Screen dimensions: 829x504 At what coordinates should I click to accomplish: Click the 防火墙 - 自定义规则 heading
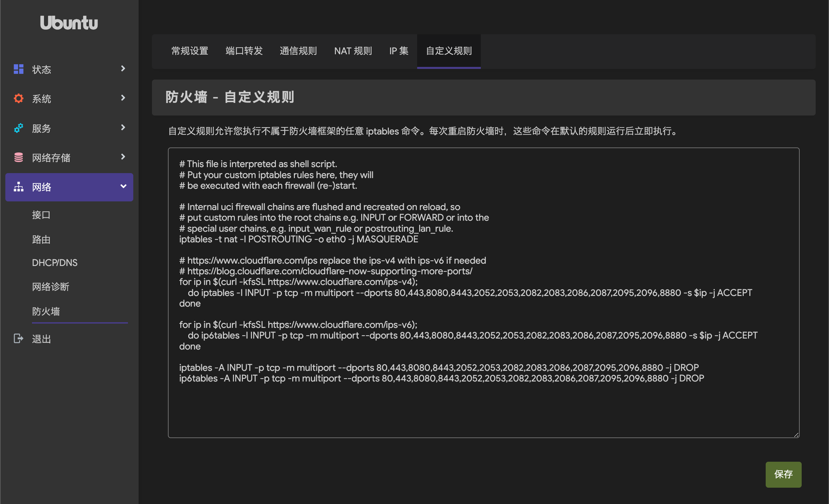coord(230,97)
